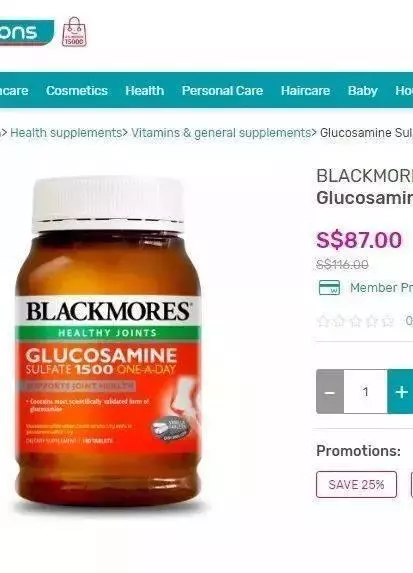The width and height of the screenshot is (413, 573).
Task: Open Vitamins & general supplements breadcrumb
Action: coord(221,133)
